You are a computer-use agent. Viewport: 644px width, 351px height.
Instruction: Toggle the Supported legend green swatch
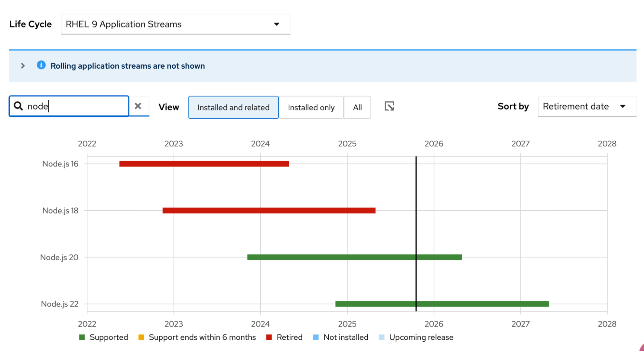tap(82, 337)
